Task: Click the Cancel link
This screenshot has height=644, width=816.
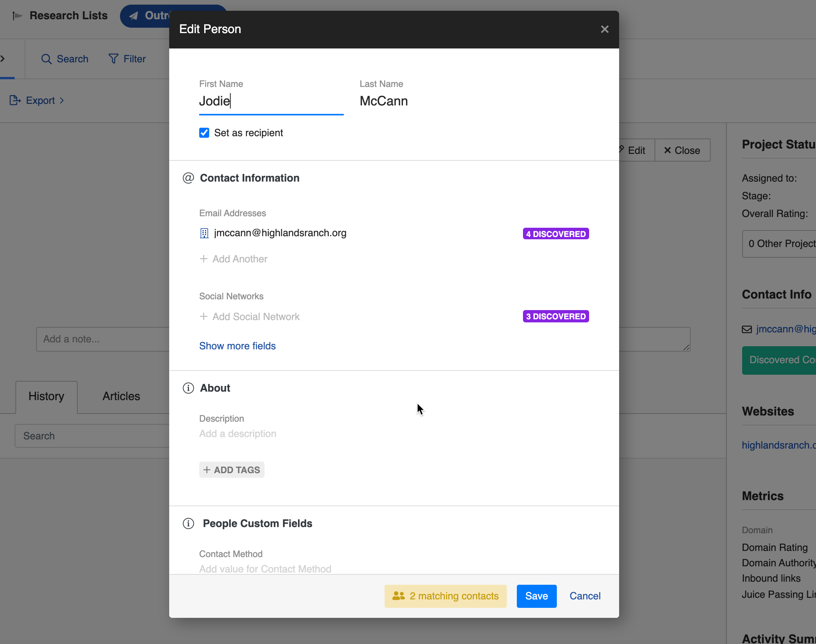Action: click(x=585, y=596)
